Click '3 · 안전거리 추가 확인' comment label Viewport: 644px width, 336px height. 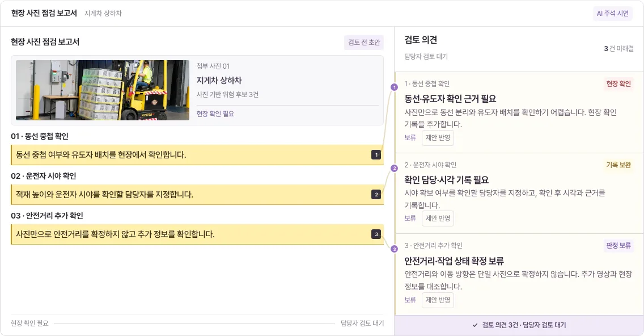(433, 246)
